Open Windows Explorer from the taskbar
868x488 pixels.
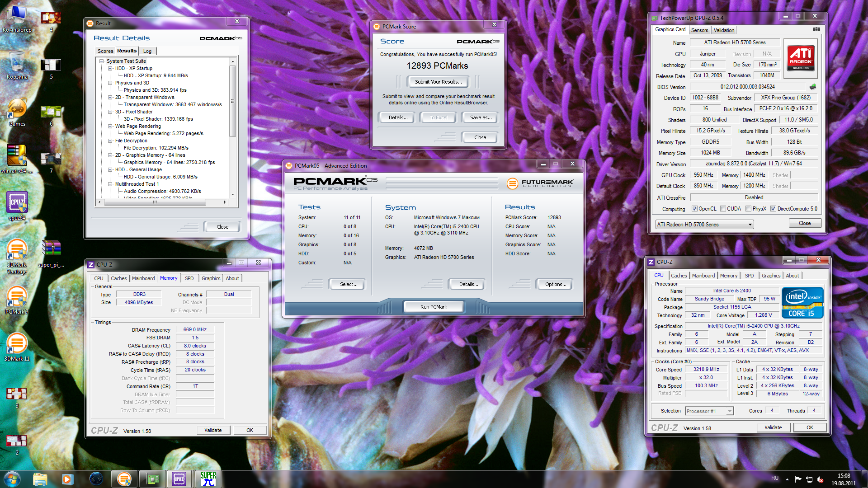[40, 479]
